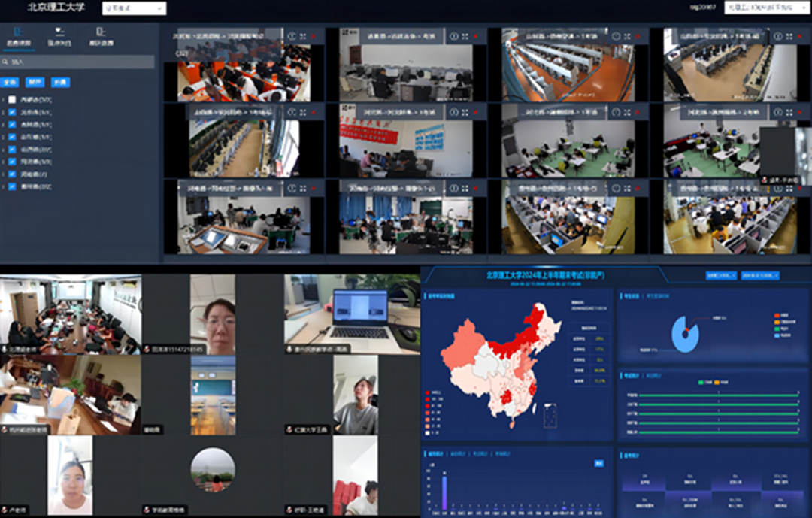
Task: Select the first tab in left sidebar
Action: (20, 36)
